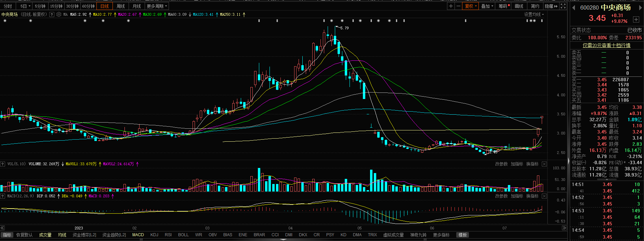Open the 设置均线 dropdown

tap(534, 14)
